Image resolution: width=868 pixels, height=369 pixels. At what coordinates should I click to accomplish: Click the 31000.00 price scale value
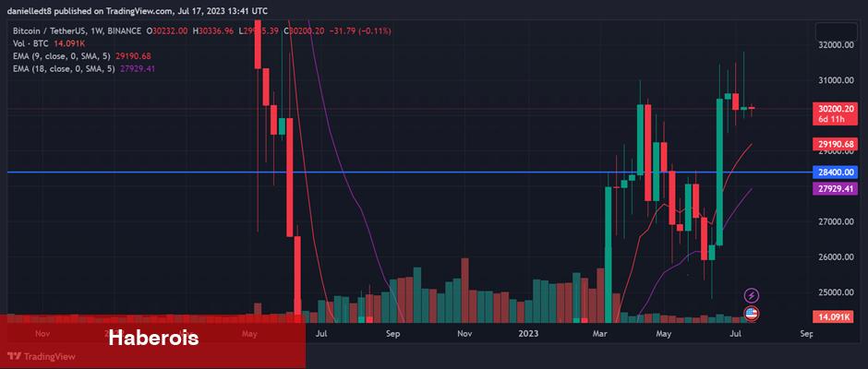click(x=837, y=80)
